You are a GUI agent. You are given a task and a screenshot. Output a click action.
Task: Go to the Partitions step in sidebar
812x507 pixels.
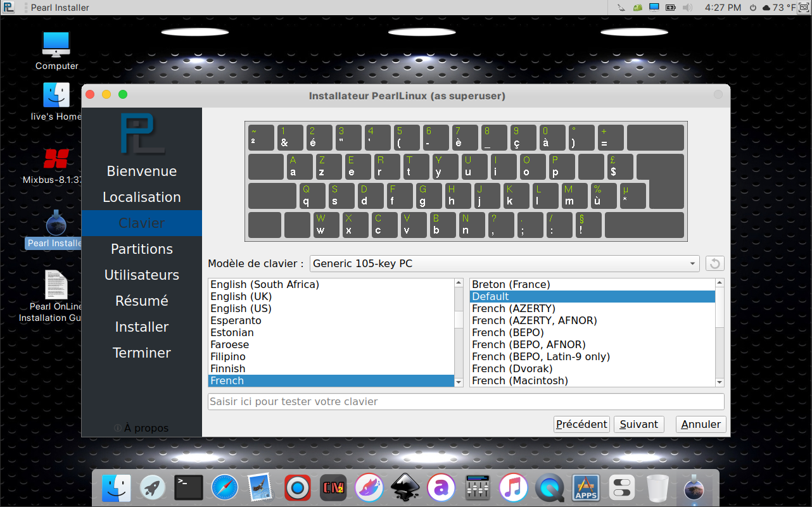point(142,249)
